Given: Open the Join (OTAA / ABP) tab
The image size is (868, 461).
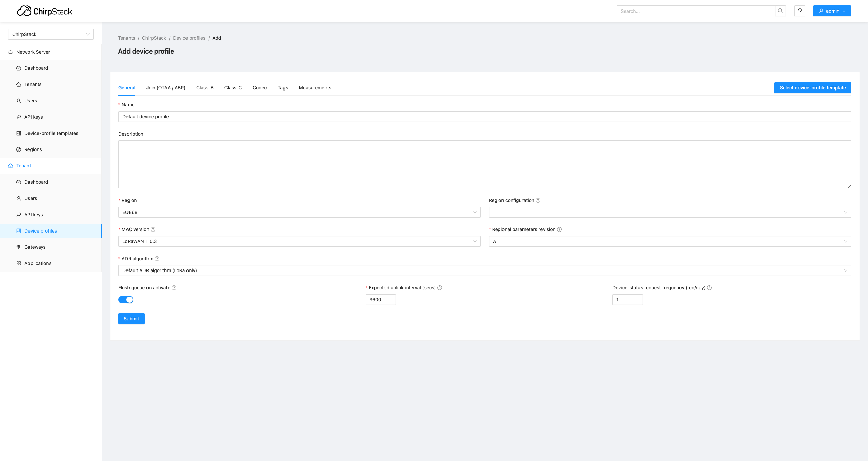Looking at the screenshot, I should click(x=165, y=88).
